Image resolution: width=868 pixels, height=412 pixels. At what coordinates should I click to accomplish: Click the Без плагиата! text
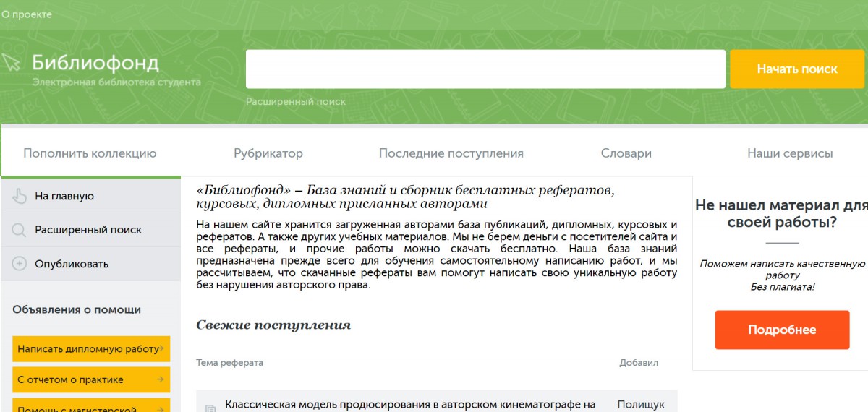782,287
